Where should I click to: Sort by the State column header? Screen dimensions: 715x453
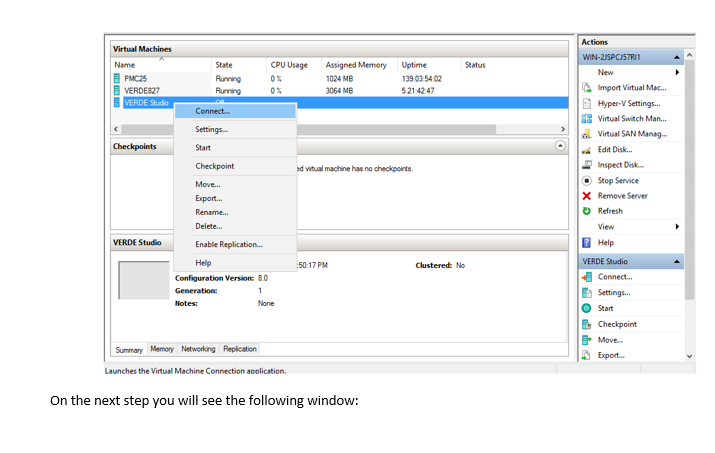tap(239, 65)
